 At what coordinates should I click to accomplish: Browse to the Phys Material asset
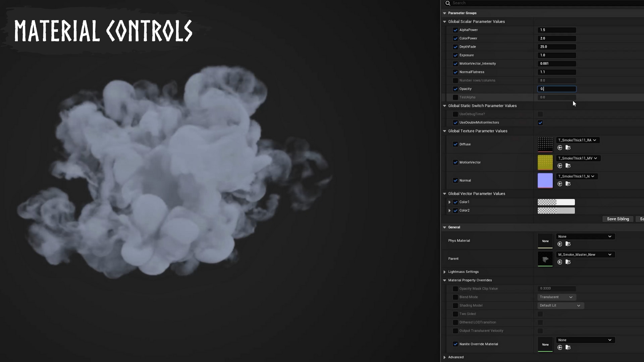point(568,244)
